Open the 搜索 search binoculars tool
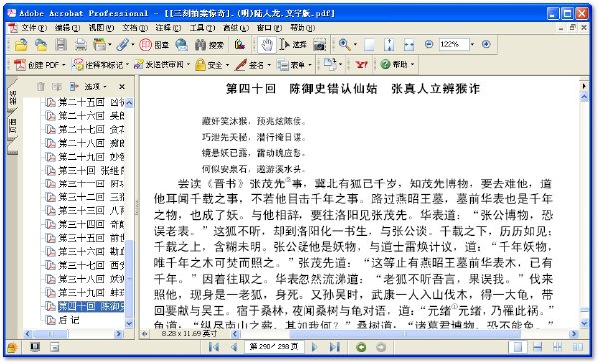Image resolution: width=599 pixels, height=364 pixels. point(209,45)
